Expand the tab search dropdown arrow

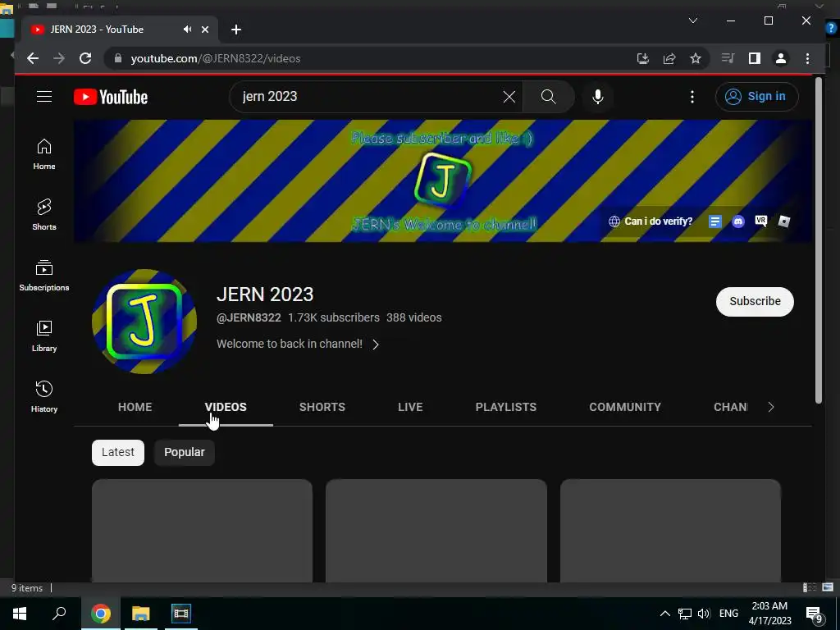tap(692, 21)
